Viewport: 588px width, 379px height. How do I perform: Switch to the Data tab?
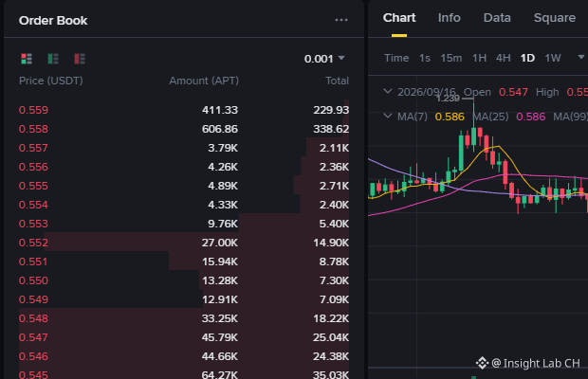(x=497, y=18)
